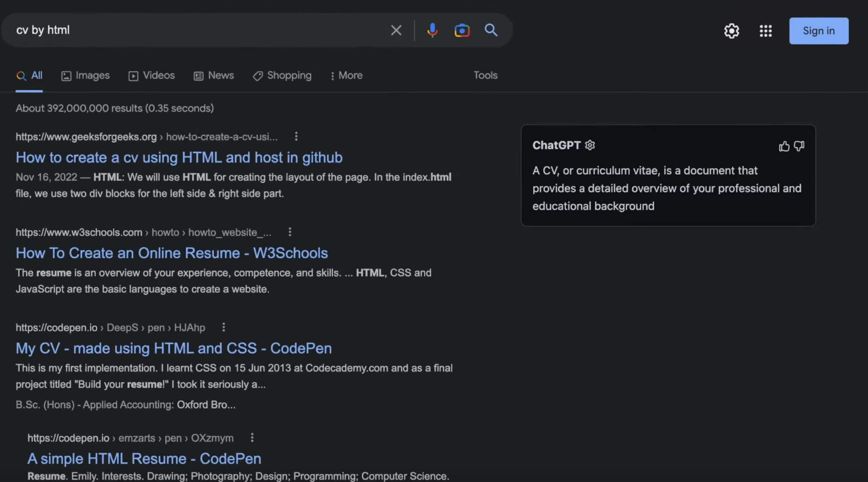Click the w3schools.com URL breadcrumb
This screenshot has width=868, height=482.
coord(143,232)
